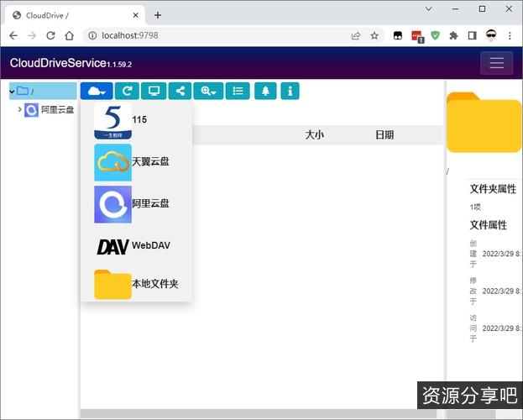Click the yellow local folder icon in menu
This screenshot has height=420, width=523.
point(112,285)
